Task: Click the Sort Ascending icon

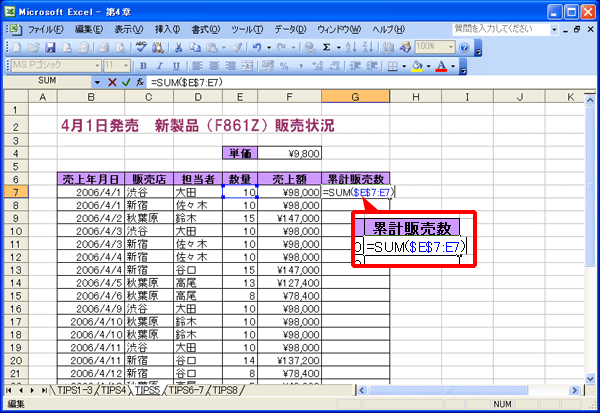Action: point(351,47)
